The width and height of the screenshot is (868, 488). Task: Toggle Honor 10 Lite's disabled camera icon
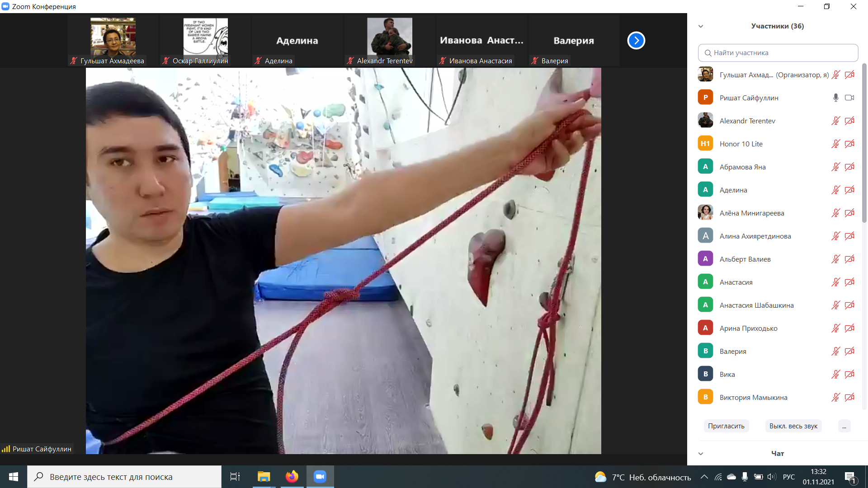(x=849, y=144)
